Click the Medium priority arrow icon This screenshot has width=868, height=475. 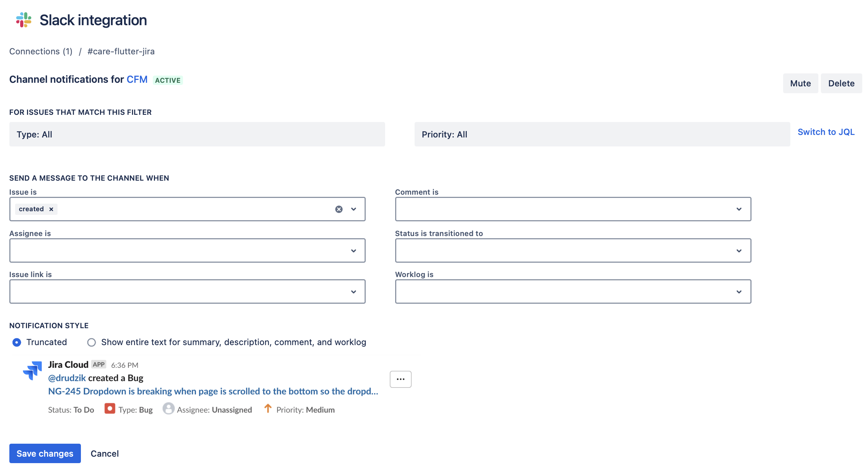click(268, 408)
